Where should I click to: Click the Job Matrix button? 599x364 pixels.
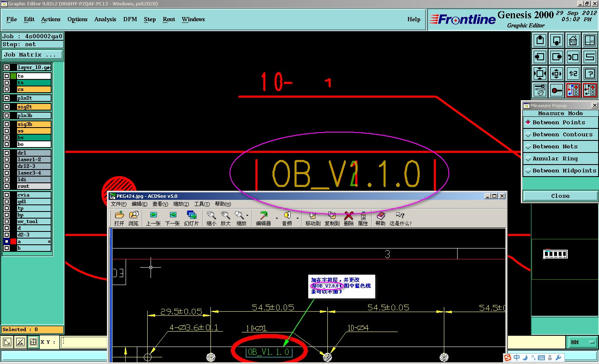[32, 54]
